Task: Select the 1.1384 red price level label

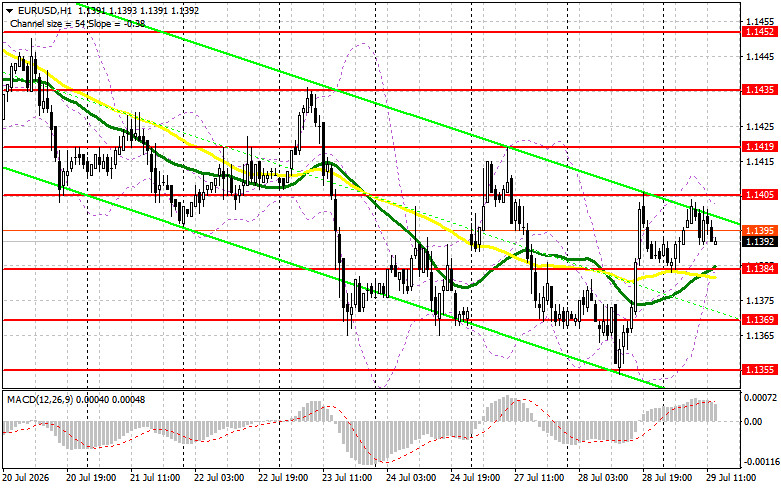Action: tap(759, 269)
